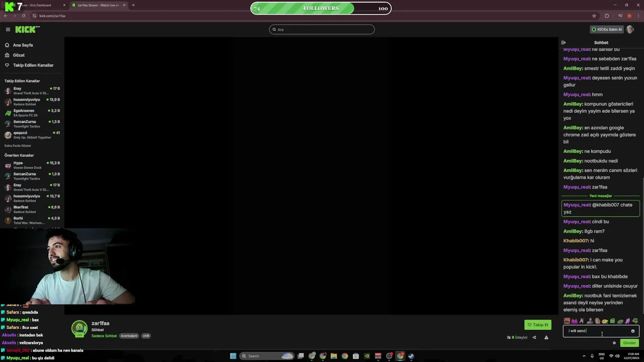
Task: Jump to Yeni mesajlar divider in chat
Action: pos(601,196)
